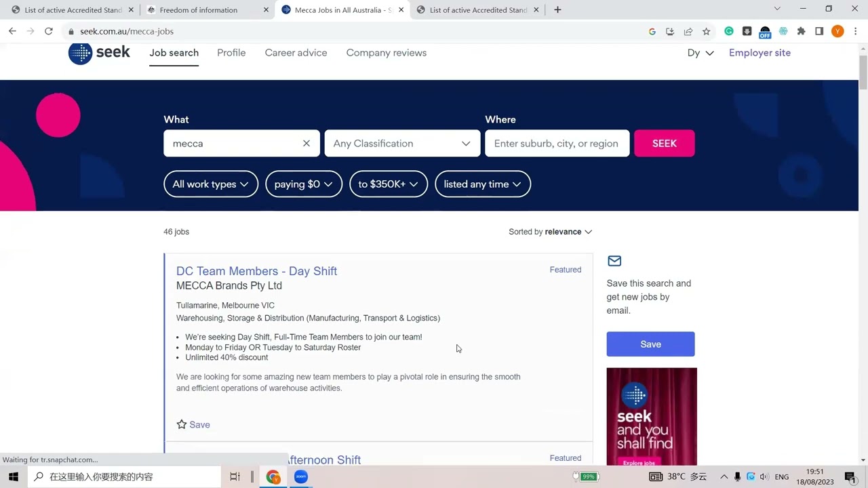Switch to the Freedom of information tab

pos(207,9)
